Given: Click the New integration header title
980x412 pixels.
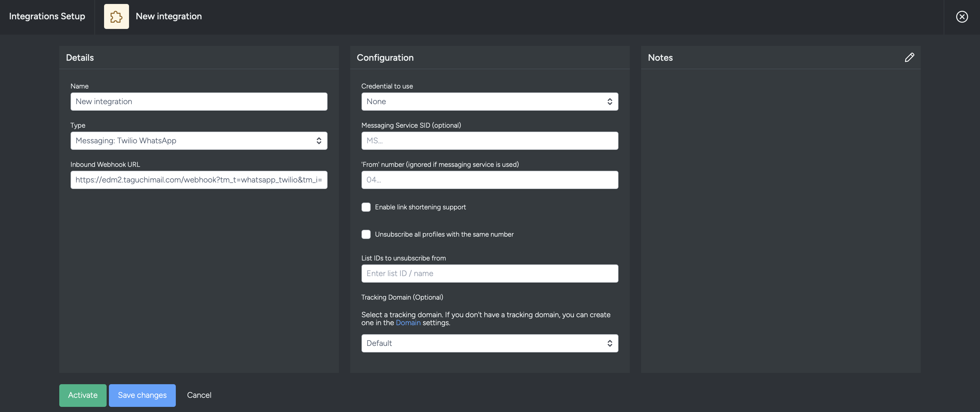Looking at the screenshot, I should point(169,16).
